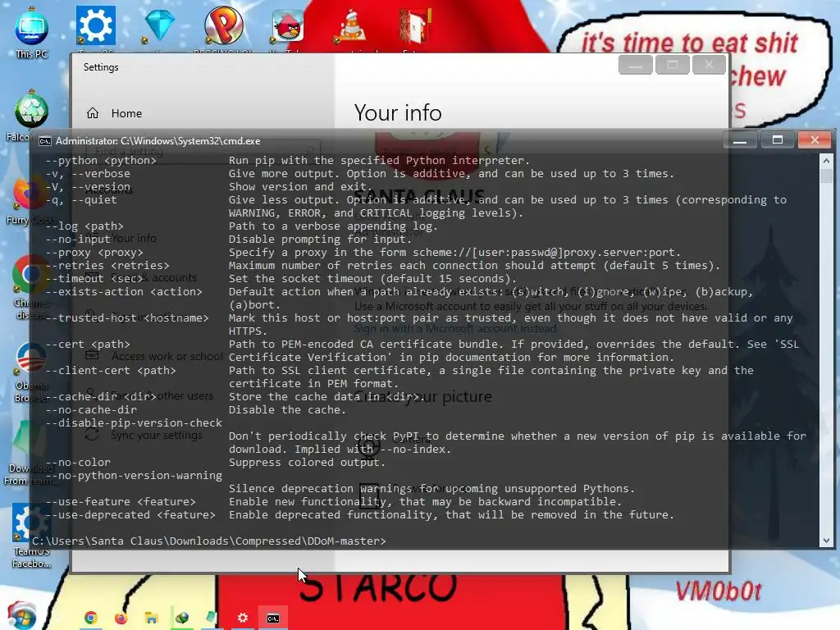Open the This PC desktop icon
This screenshot has width=840, height=630.
point(32,32)
